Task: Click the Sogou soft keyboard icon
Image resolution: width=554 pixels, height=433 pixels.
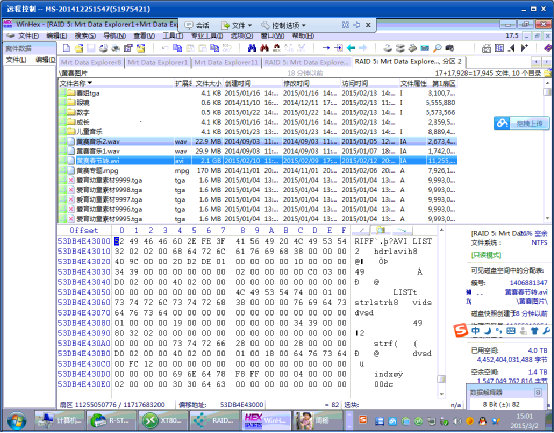Action: click(x=511, y=331)
